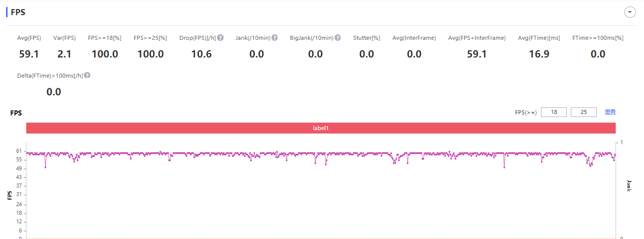Click the Avg(FPS) value 59.1

pos(29,54)
